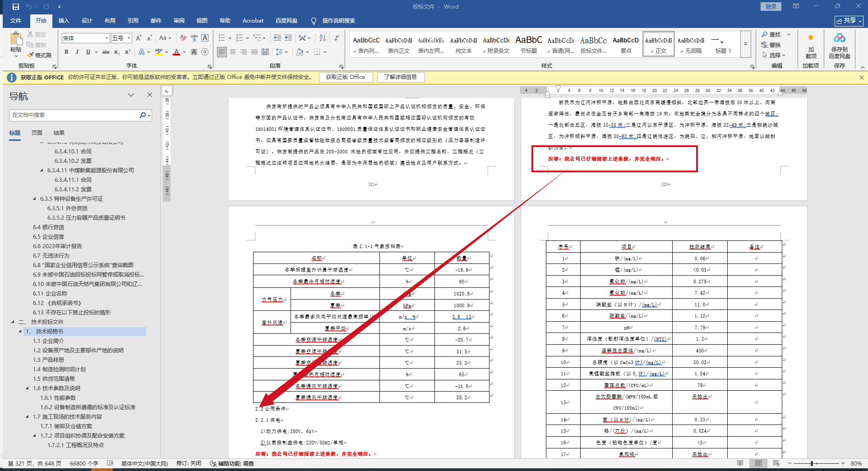The height and width of the screenshot is (471, 868).
Task: Sort the selection with the A-Z icon
Action: pyautogui.click(x=323, y=38)
